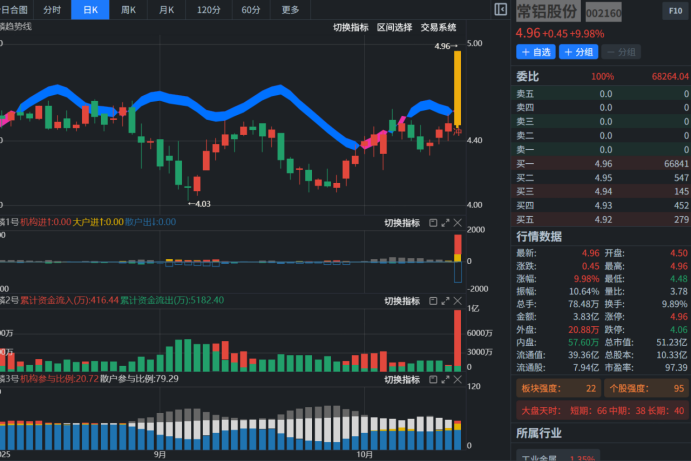
Task: Expand first indicator sub-chart to fullscreen
Action: click(x=445, y=222)
